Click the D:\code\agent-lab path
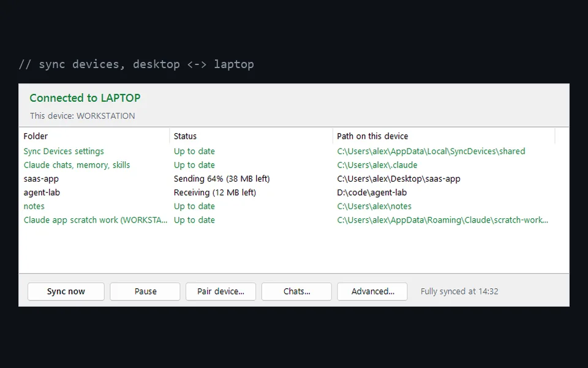Image resolution: width=588 pixels, height=368 pixels. 372,193
